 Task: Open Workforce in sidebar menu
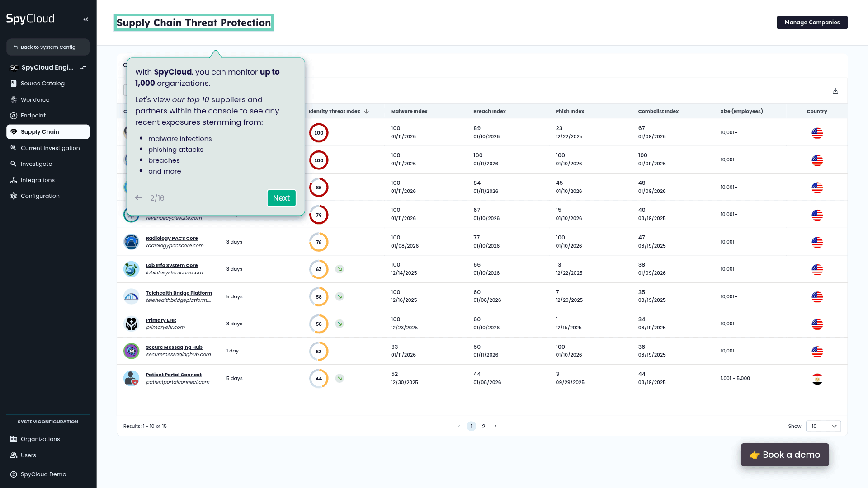tap(35, 99)
